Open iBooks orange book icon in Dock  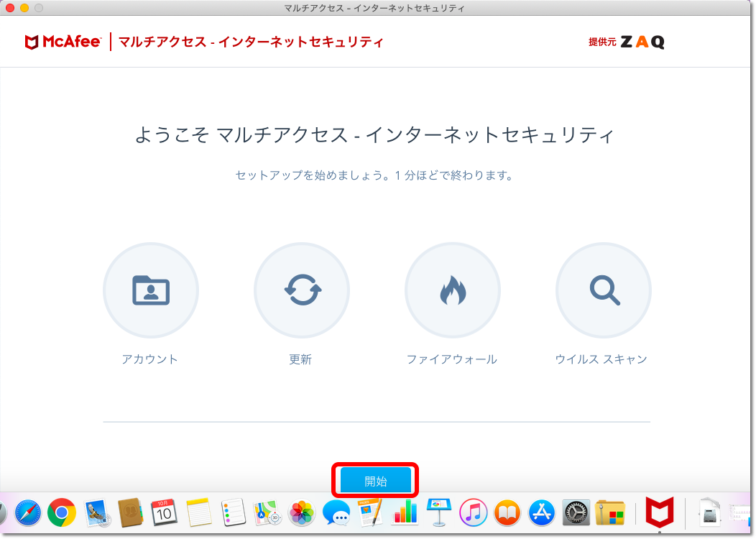[507, 512]
